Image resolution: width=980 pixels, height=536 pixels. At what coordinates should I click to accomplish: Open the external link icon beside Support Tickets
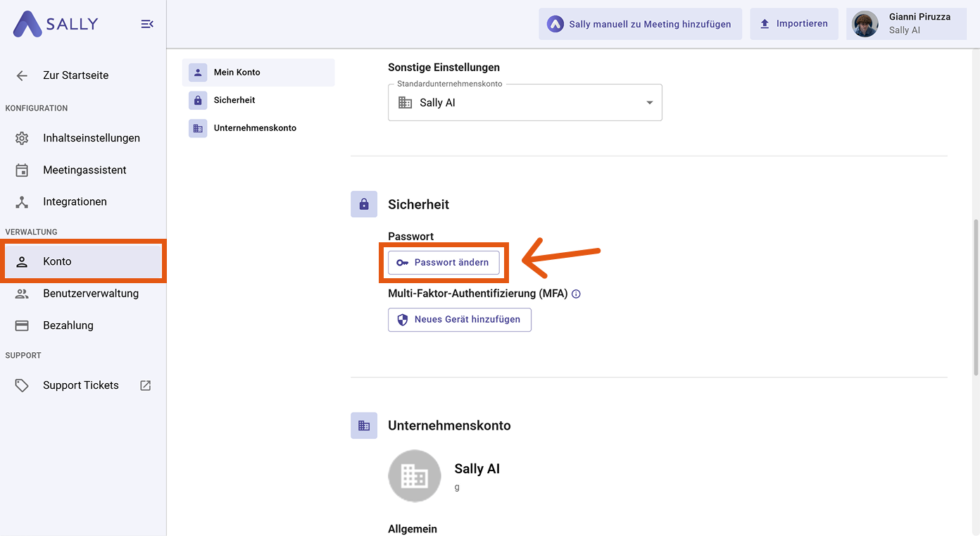point(146,385)
